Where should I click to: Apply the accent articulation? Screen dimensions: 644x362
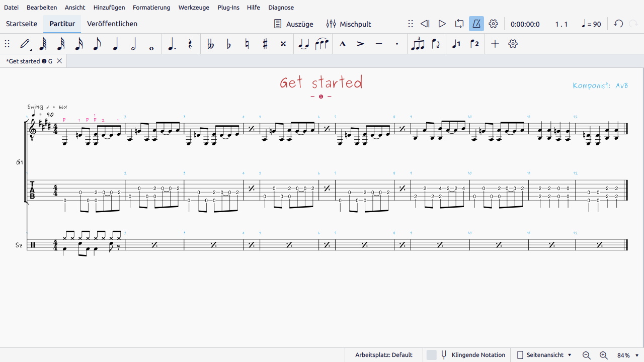click(361, 44)
